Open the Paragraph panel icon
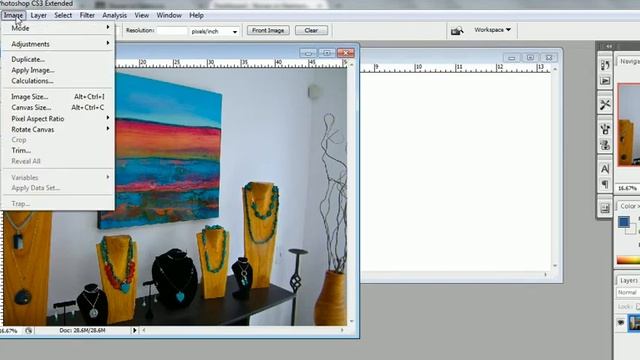The height and width of the screenshot is (360, 640). pyautogui.click(x=605, y=184)
